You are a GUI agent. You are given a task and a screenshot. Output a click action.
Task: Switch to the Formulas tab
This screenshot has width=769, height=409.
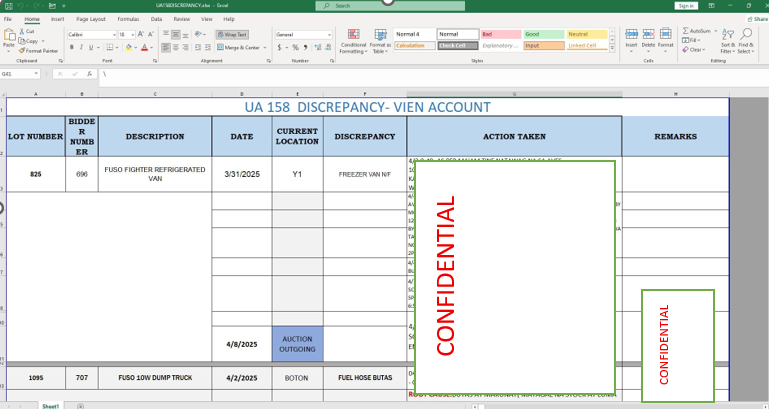128,19
